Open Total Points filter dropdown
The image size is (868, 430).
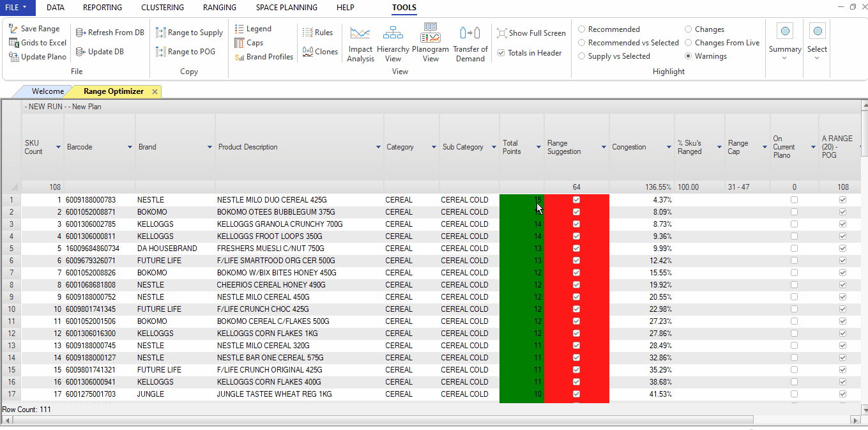point(538,148)
